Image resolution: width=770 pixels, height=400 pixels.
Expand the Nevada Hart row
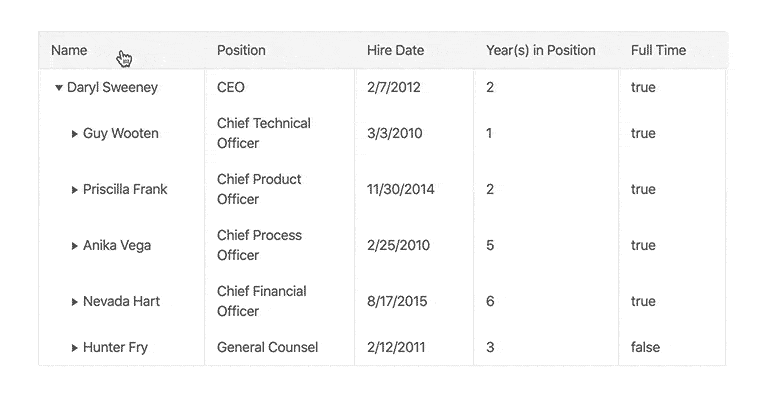[75, 301]
